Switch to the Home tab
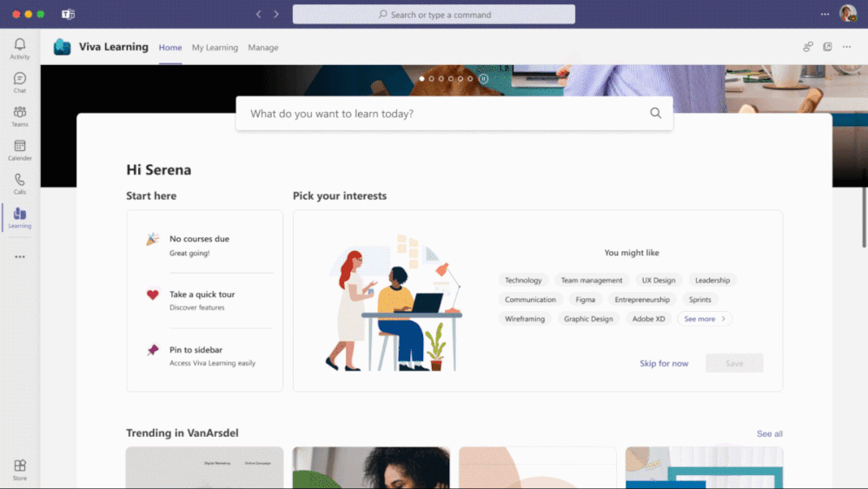 pos(170,48)
